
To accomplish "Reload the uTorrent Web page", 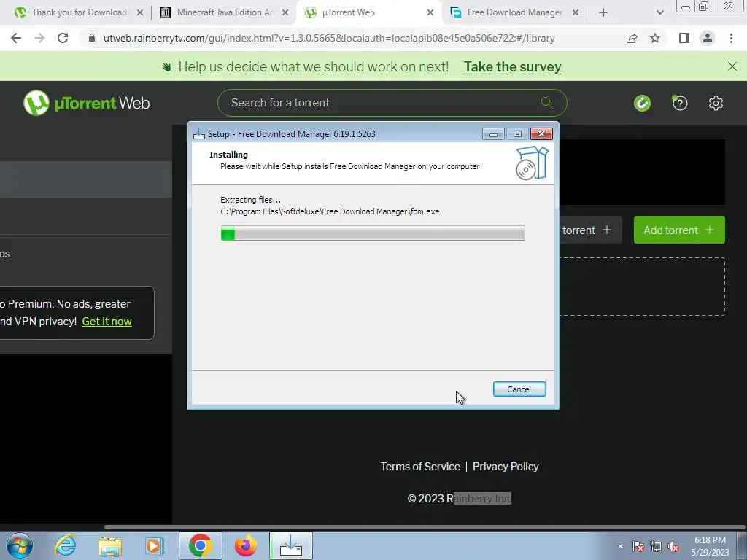I will 63,38.
